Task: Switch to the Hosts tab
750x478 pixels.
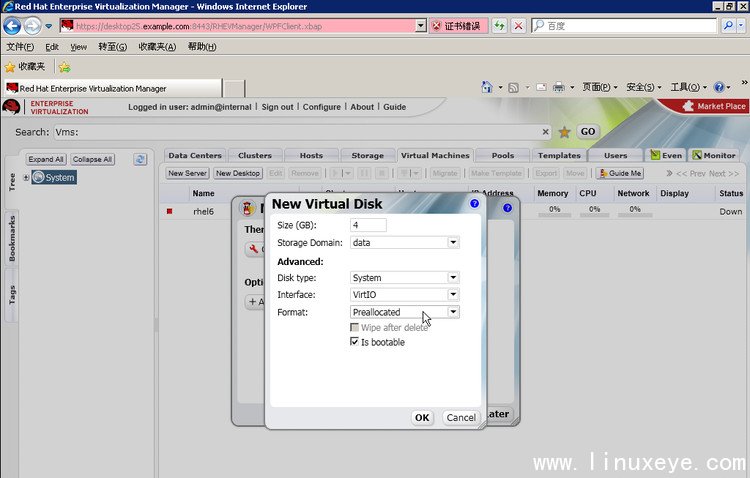Action: (x=311, y=156)
